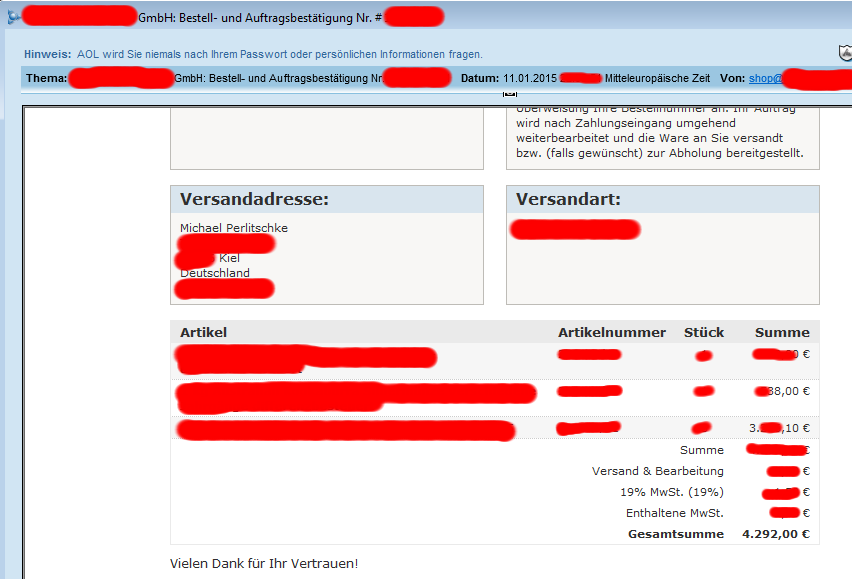Click the Hinweis password warning text
Screen dimensions: 852x579
(x=279, y=54)
